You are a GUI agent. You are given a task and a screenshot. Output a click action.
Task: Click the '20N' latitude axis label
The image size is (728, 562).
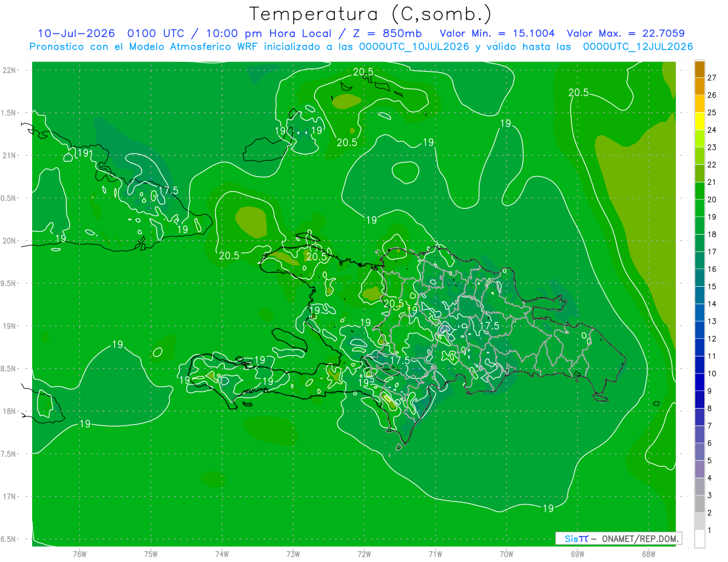(x=10, y=241)
